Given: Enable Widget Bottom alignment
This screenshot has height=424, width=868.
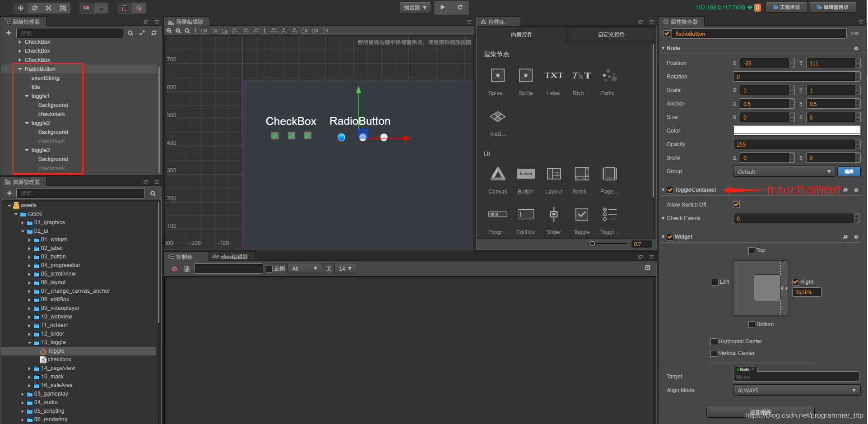Looking at the screenshot, I should (x=752, y=324).
